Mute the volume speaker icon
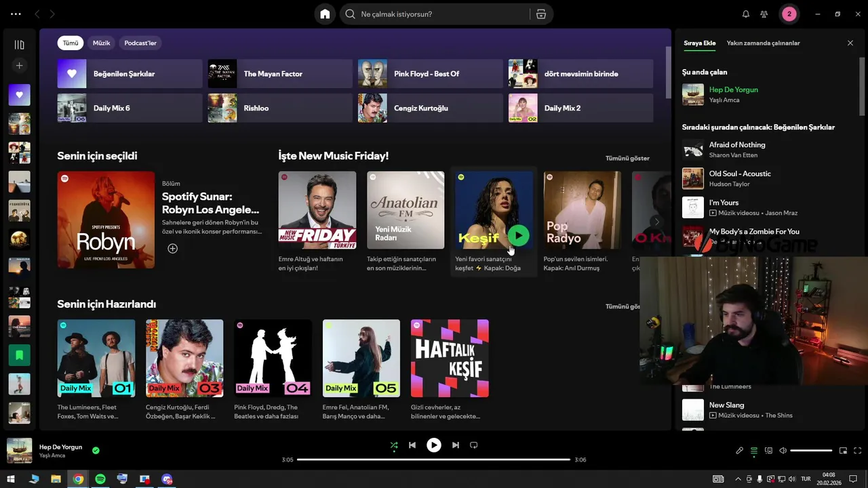868x488 pixels. click(x=783, y=451)
